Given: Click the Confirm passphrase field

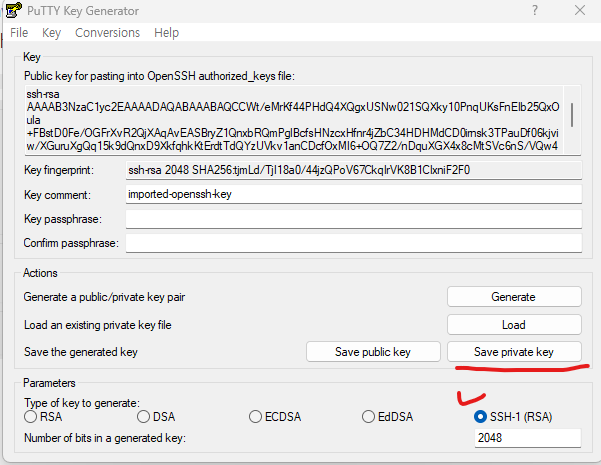Looking at the screenshot, I should point(354,243).
